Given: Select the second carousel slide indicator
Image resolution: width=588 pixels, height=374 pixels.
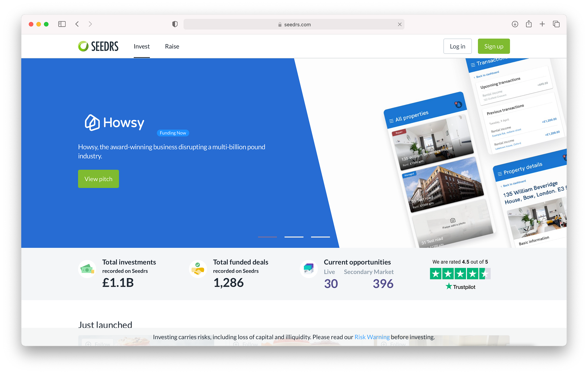Looking at the screenshot, I should (x=294, y=237).
